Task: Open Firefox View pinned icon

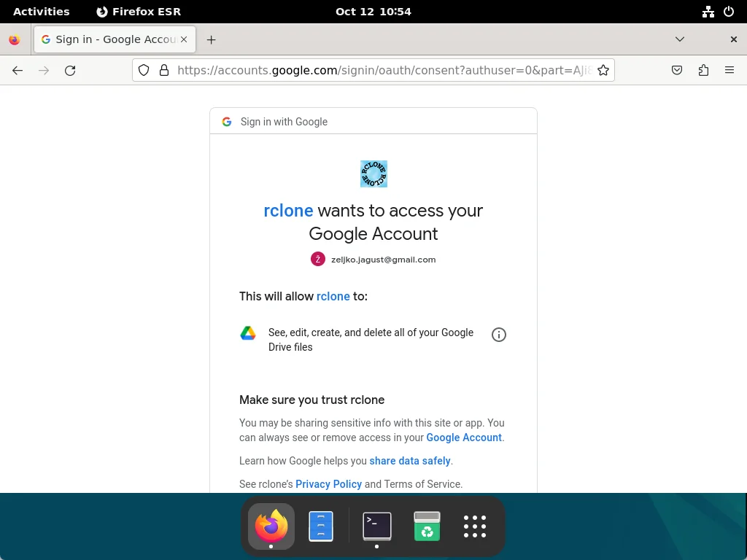Action: tap(15, 40)
